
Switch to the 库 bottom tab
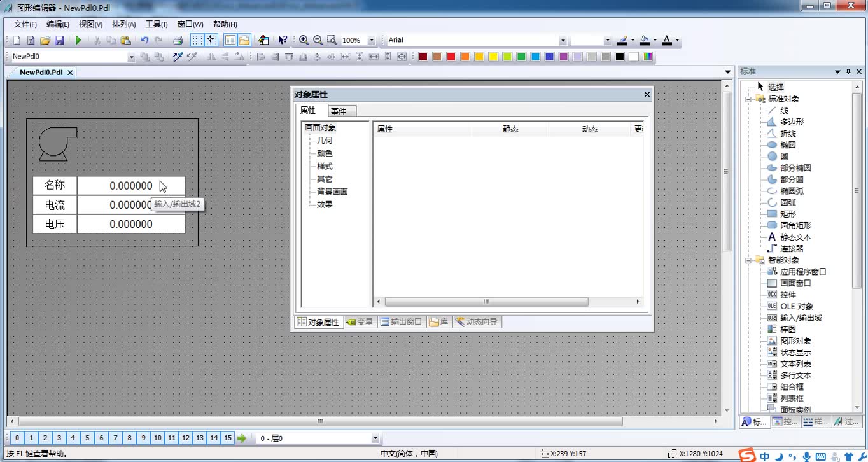point(439,322)
